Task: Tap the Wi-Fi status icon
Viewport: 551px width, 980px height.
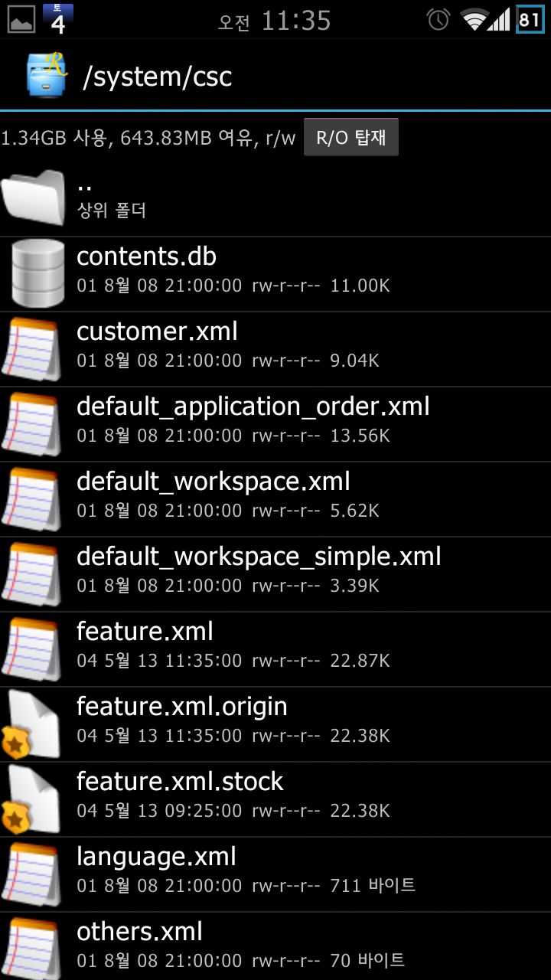Action: [474, 20]
